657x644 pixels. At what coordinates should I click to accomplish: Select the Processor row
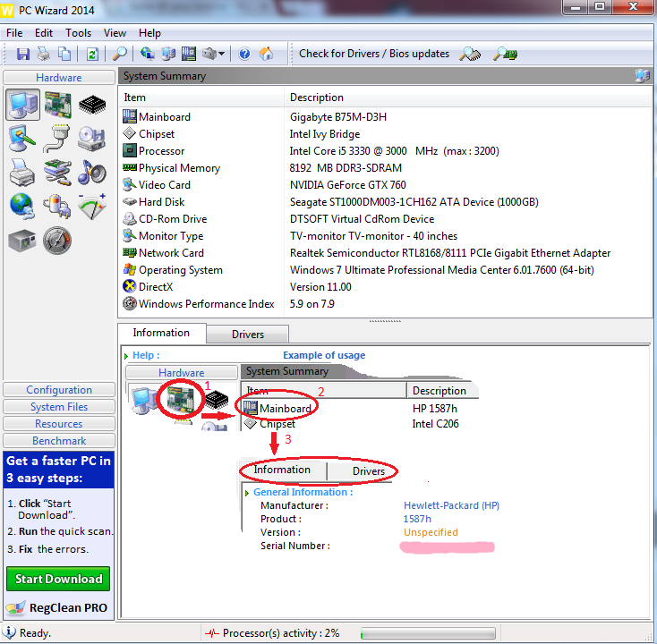click(386, 151)
